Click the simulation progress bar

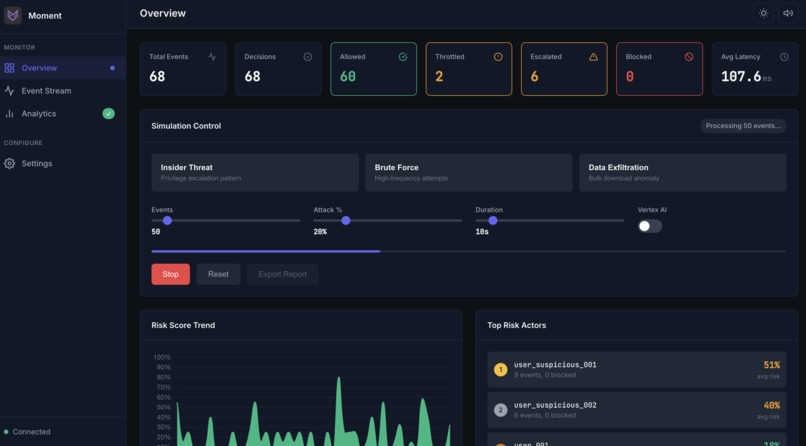469,251
